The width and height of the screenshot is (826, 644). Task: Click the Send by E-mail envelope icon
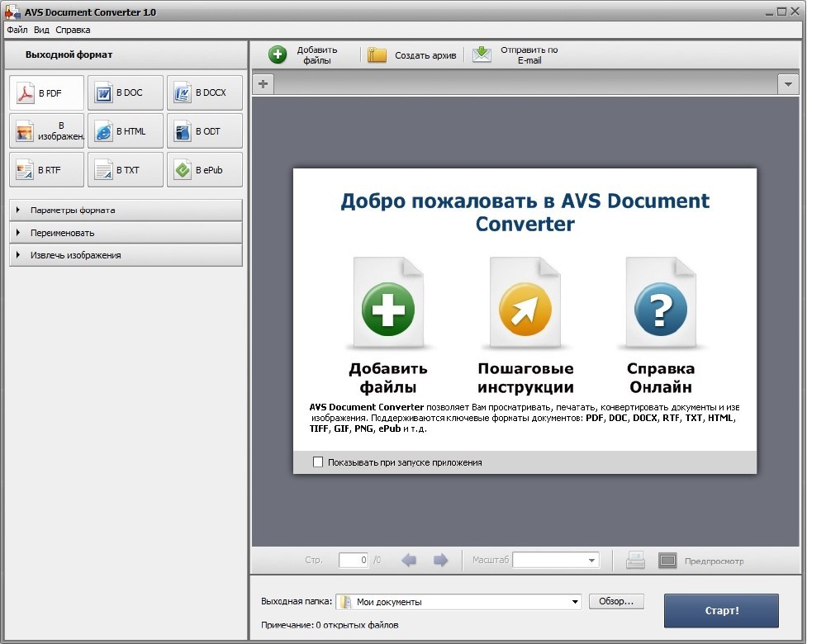coord(482,54)
